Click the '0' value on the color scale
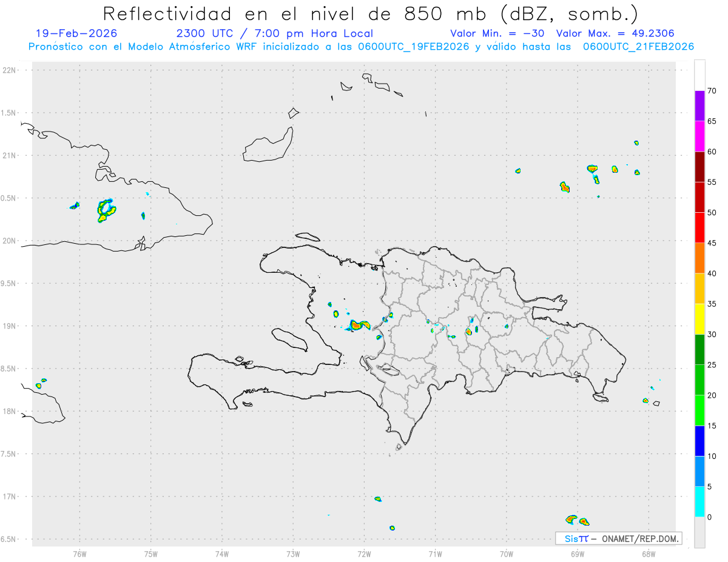Viewport: 728px width, 562px height. pos(710,517)
